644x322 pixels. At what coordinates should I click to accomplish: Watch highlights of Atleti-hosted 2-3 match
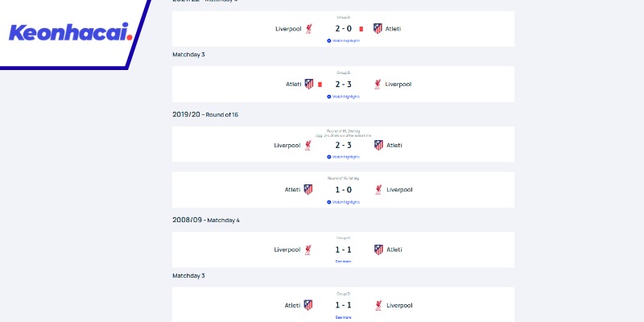click(344, 97)
